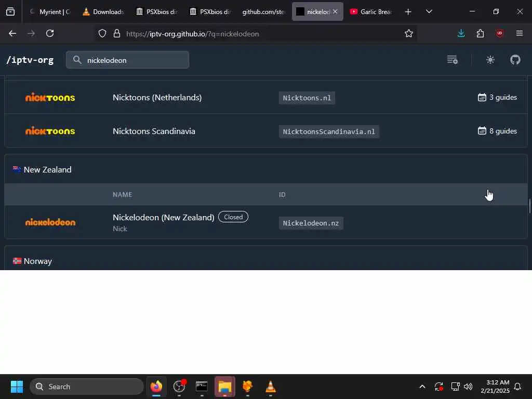Show hidden system tray icons
The width and height of the screenshot is (532, 399).
(x=422, y=387)
